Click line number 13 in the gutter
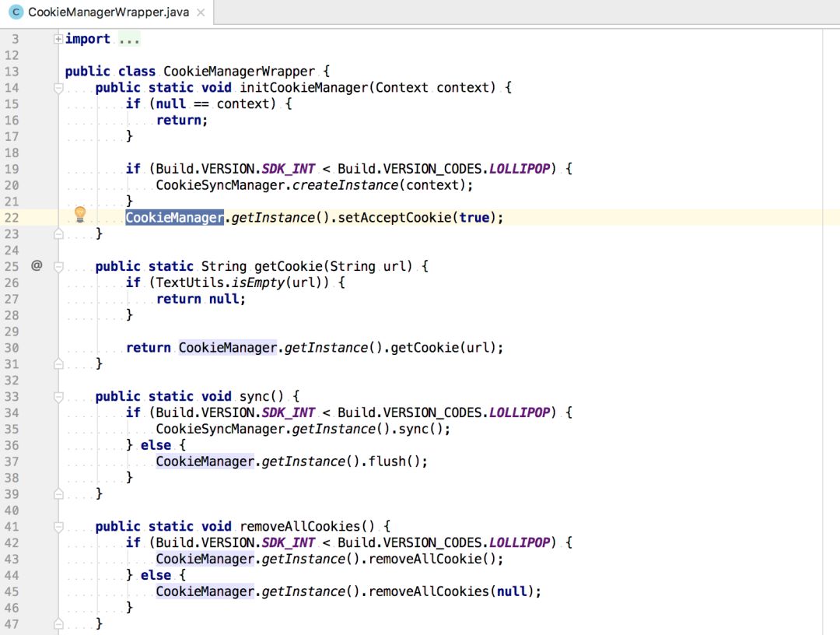This screenshot has width=840, height=635. 12,72
